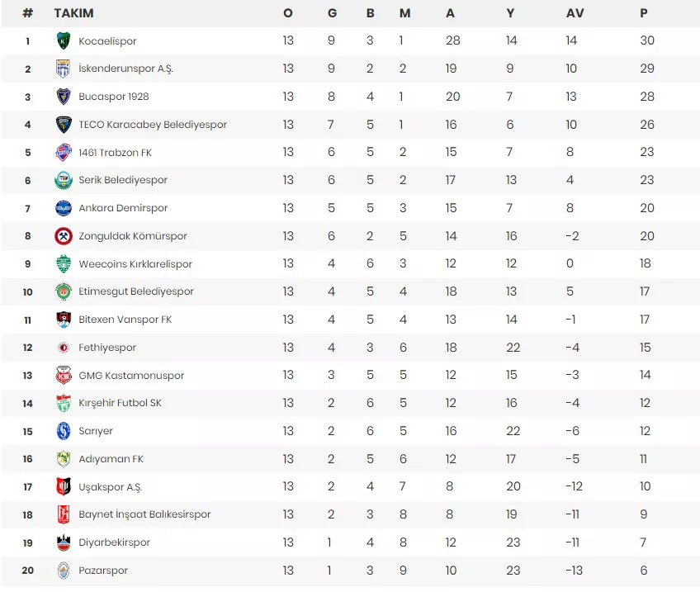
Task: Open the Ankara Demirspor team name
Action: 123,208
